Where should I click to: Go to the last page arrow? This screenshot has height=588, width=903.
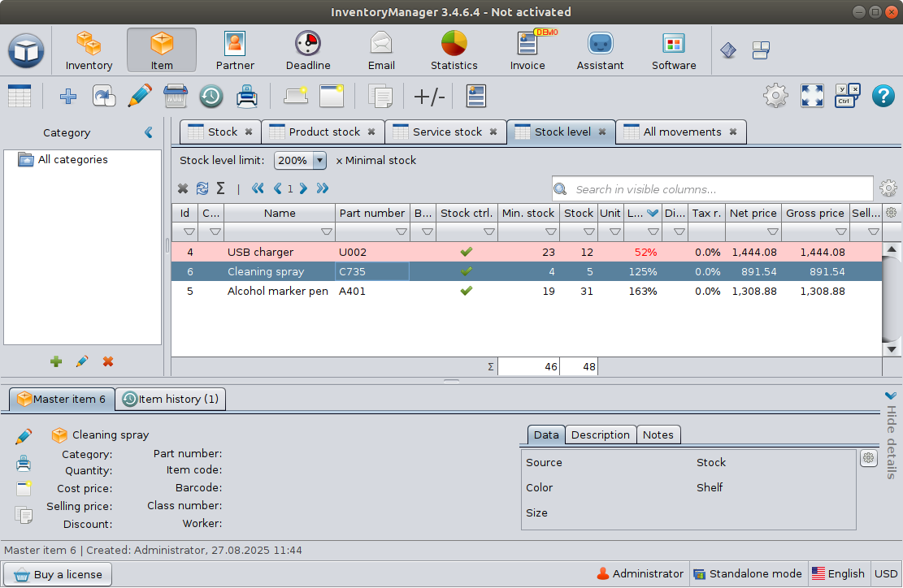(323, 188)
